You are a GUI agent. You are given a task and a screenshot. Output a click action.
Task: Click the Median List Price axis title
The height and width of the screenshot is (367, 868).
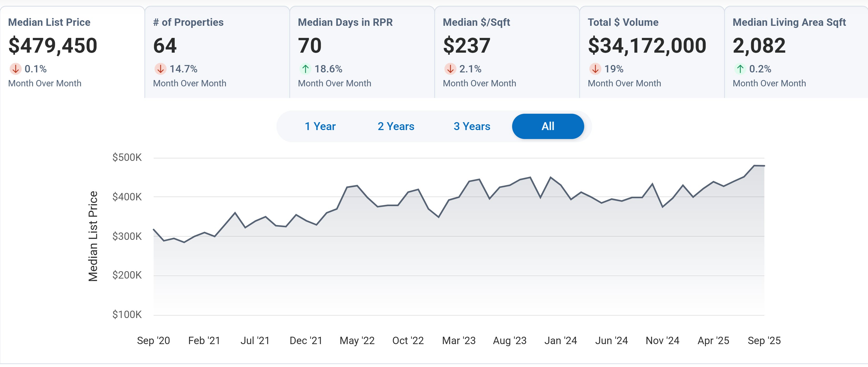coord(93,236)
